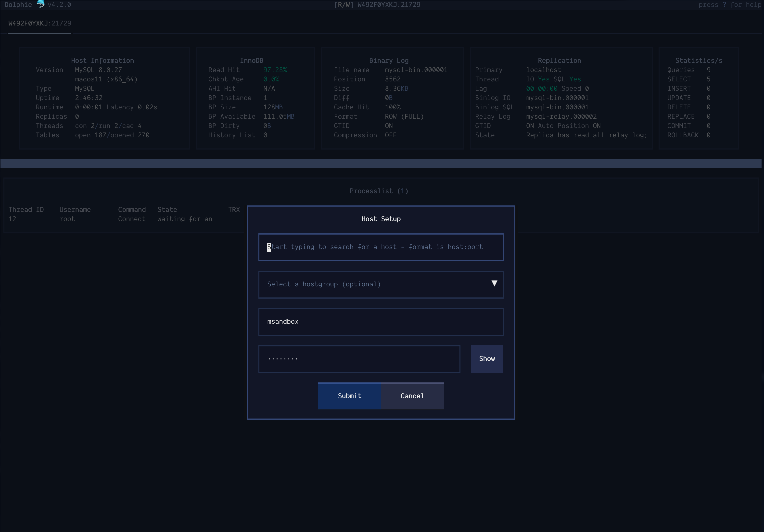Click the Processlist (1) panel header
The width and height of the screenshot is (764, 532).
[379, 191]
